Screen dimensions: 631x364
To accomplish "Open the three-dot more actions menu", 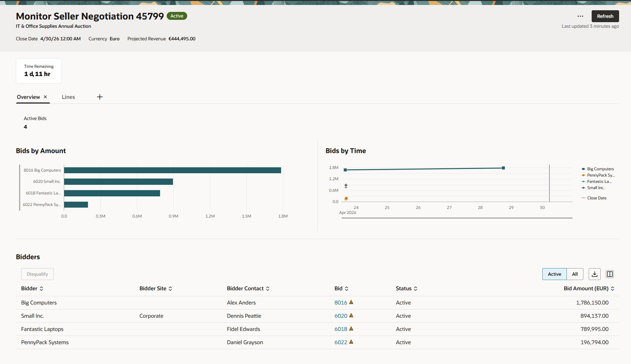I will 580,16.
